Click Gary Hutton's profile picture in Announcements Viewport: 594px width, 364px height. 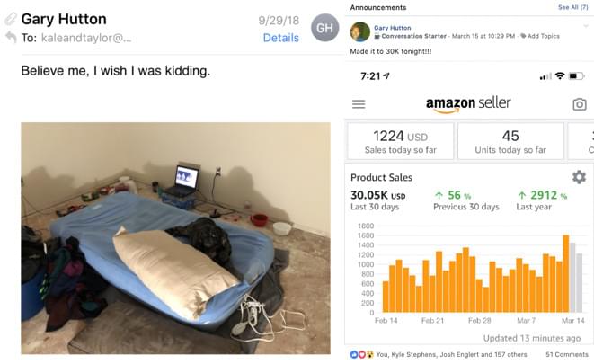pos(359,31)
